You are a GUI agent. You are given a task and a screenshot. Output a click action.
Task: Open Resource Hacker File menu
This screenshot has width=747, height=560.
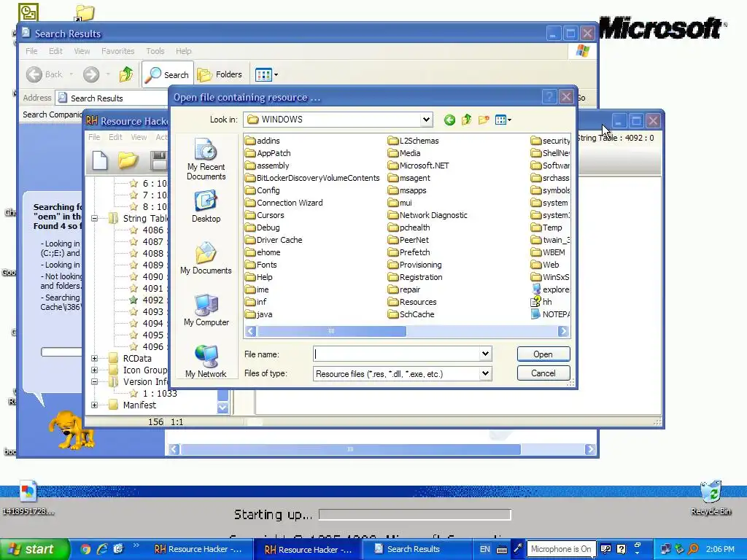[x=94, y=137]
